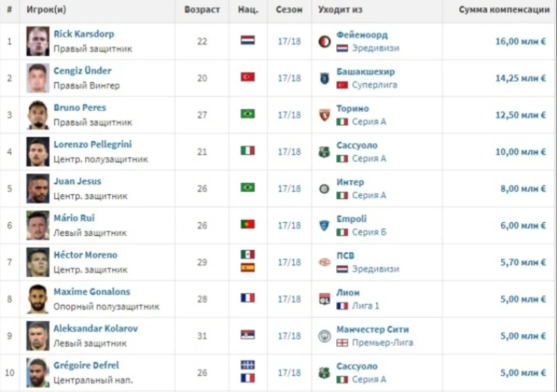Click the Torino club crest icon
This screenshot has height=392, width=557.
click(x=324, y=115)
